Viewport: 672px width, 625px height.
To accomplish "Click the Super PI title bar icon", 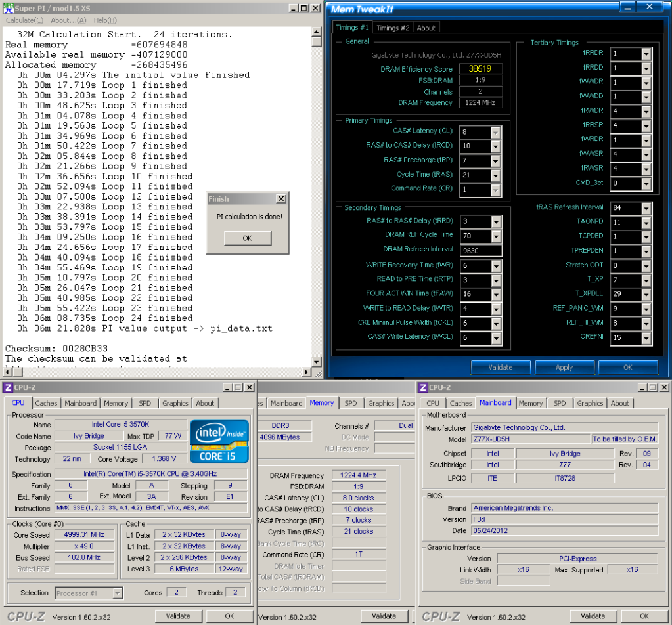I will [8, 8].
